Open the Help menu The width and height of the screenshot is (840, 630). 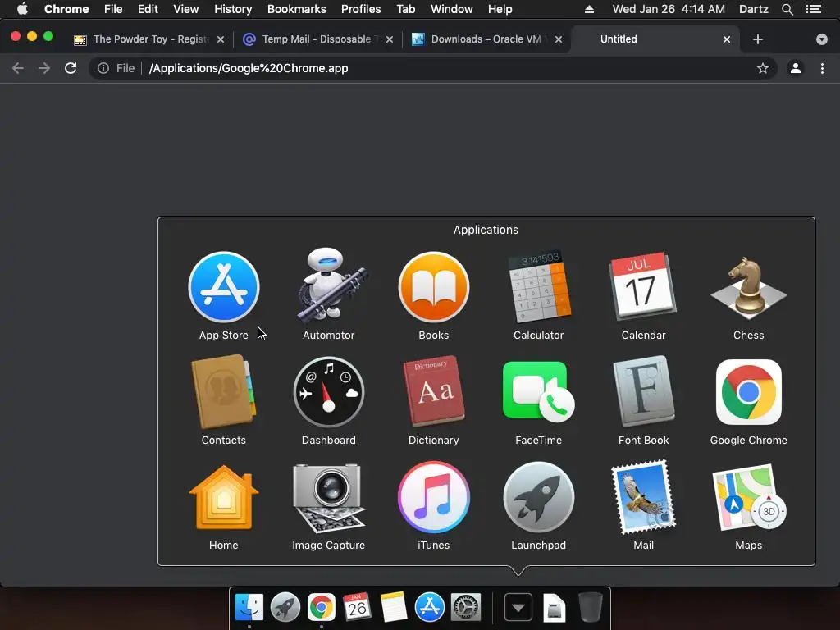(x=500, y=9)
